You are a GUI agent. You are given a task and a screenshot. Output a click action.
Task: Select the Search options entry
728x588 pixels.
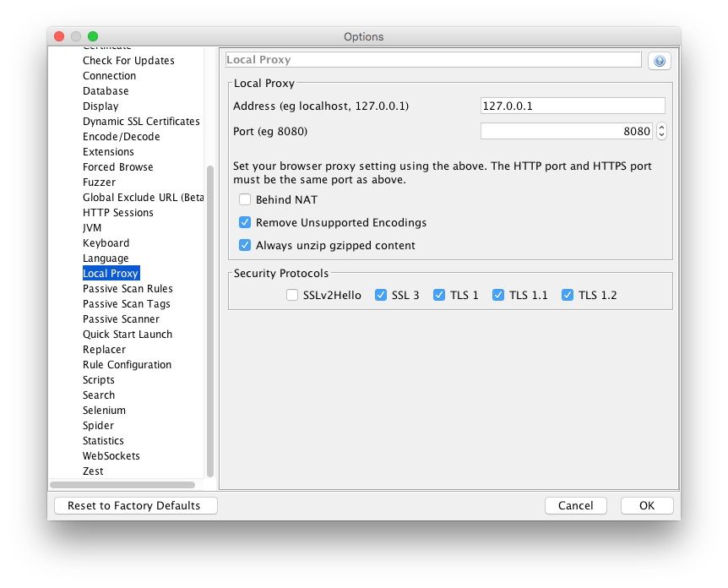99,395
